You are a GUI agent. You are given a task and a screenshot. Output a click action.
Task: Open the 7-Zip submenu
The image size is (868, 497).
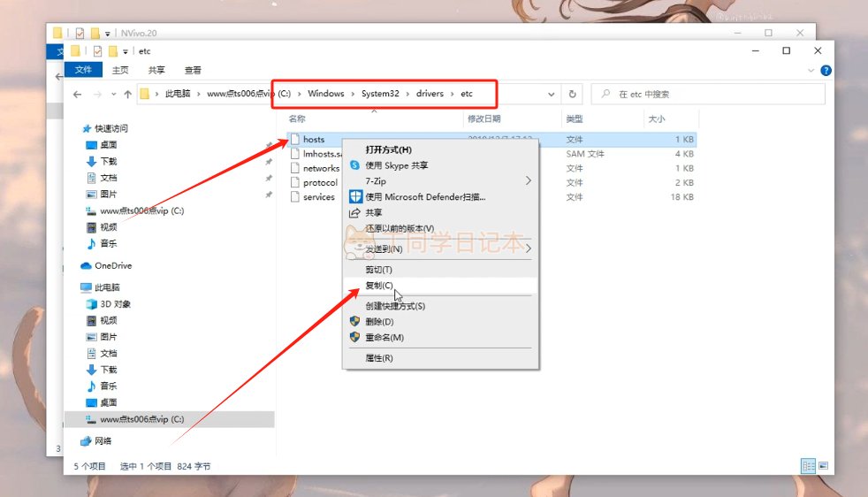tap(440, 181)
